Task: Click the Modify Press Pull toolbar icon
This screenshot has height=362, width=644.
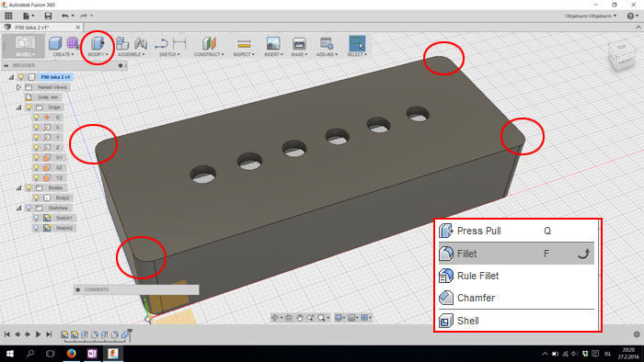Action: pyautogui.click(x=98, y=43)
